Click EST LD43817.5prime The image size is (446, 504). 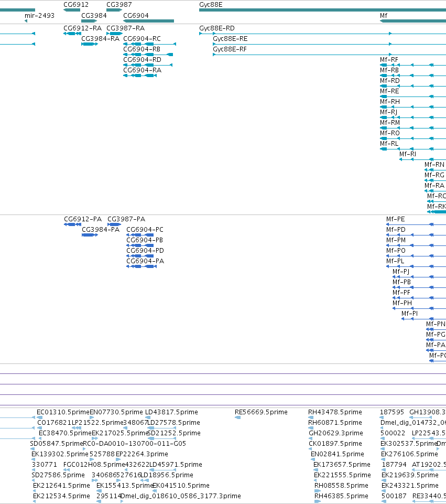[171, 412]
